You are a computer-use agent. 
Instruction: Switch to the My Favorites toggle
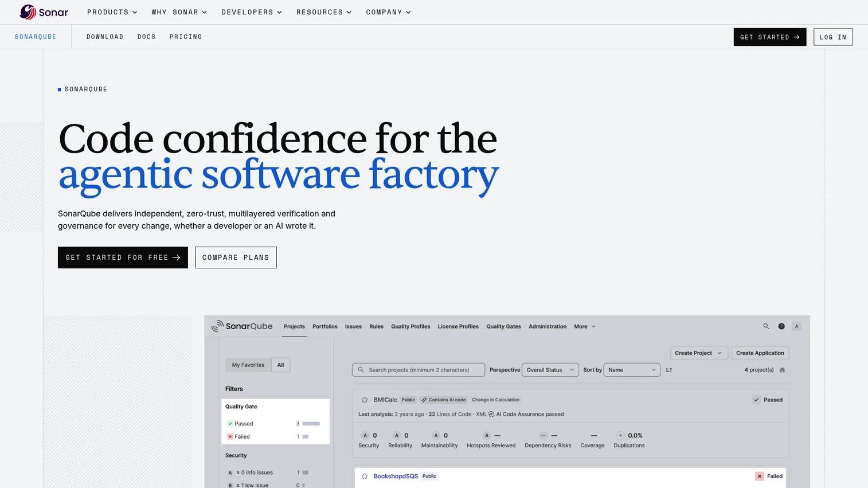248,365
